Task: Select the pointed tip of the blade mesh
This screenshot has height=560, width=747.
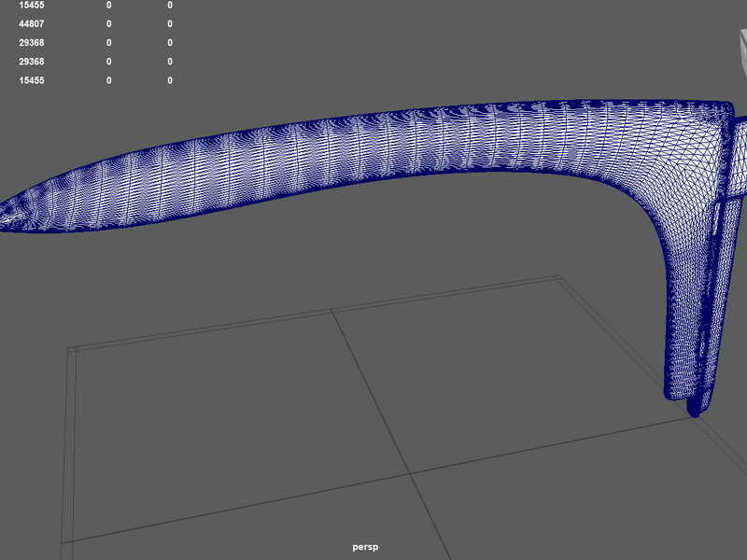Action: coord(10,217)
